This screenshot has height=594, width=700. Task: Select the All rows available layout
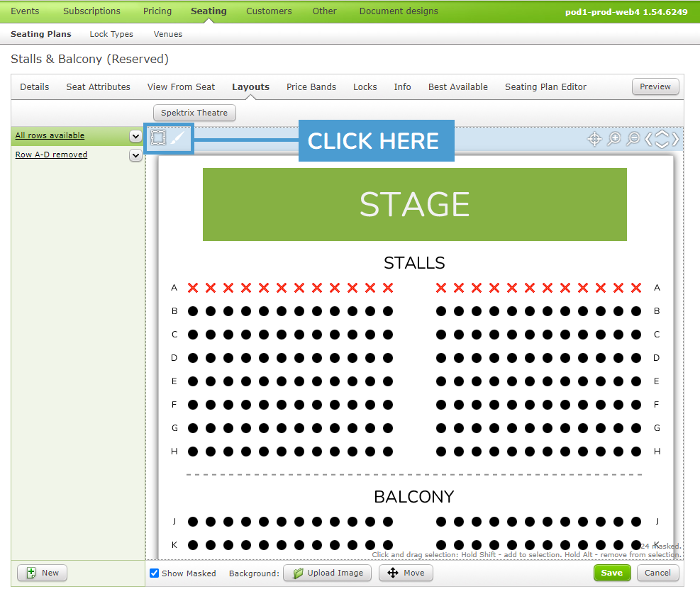pyautogui.click(x=50, y=135)
